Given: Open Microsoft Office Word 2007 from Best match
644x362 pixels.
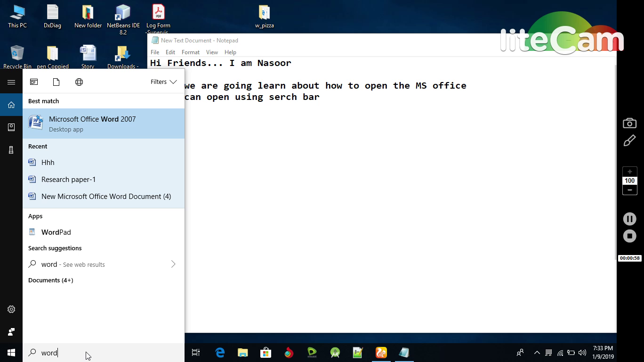Looking at the screenshot, I should [x=92, y=123].
